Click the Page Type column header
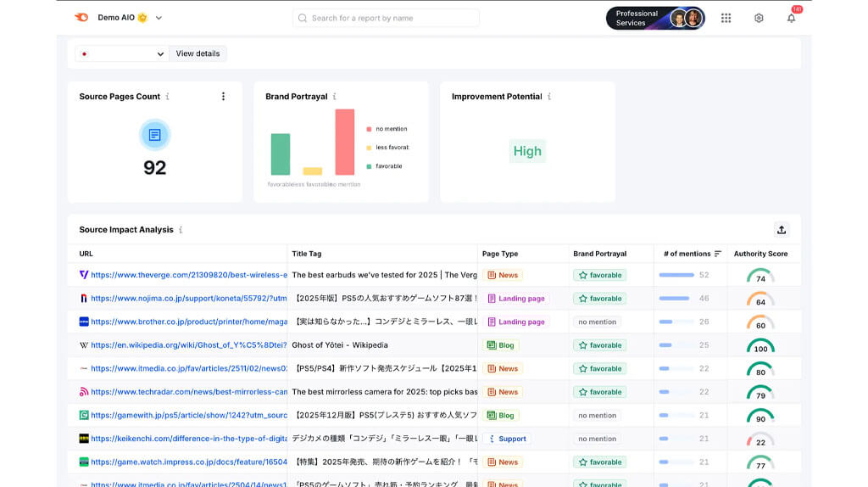 click(500, 254)
